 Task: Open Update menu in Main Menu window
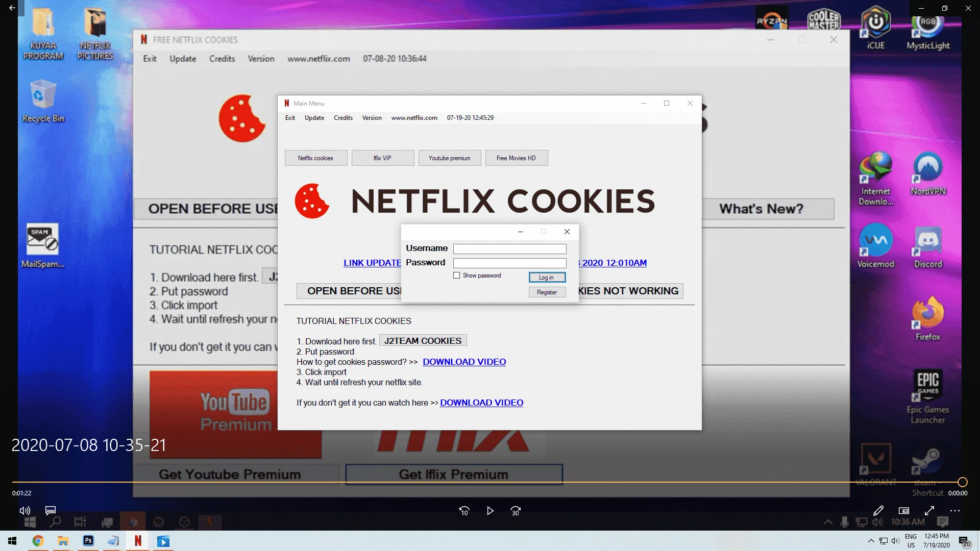[x=314, y=118]
